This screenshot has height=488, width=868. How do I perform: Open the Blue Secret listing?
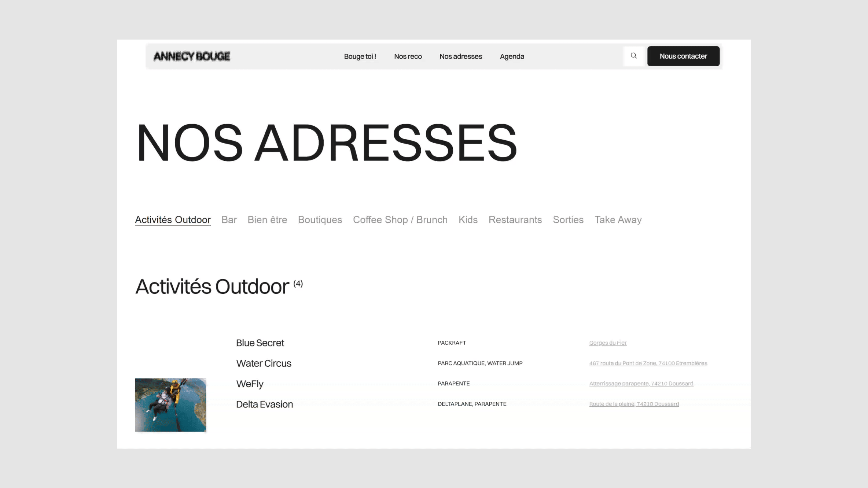pyautogui.click(x=260, y=343)
